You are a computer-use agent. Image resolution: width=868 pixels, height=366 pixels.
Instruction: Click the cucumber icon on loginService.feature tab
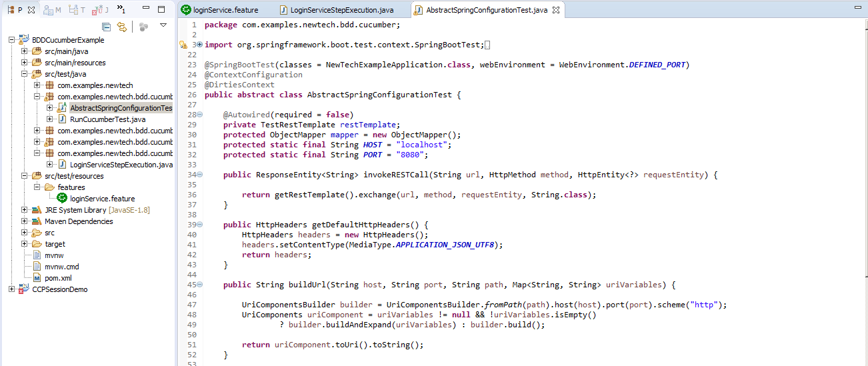(186, 10)
